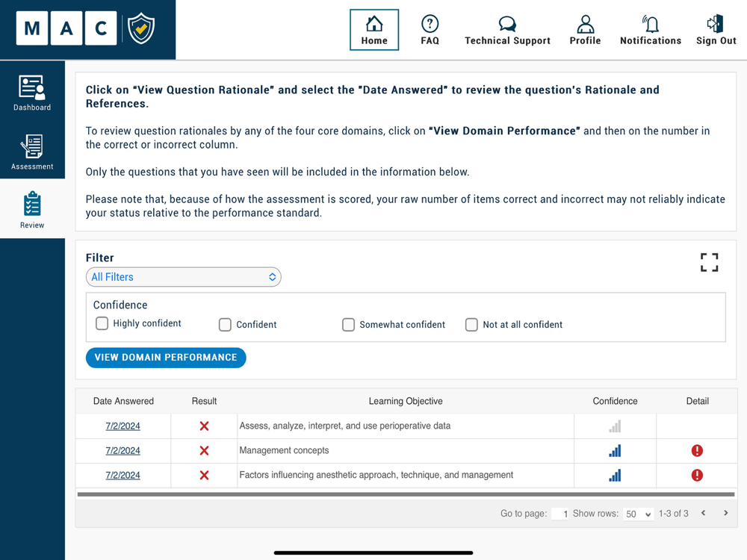Click the MAC shield logo

point(141,28)
